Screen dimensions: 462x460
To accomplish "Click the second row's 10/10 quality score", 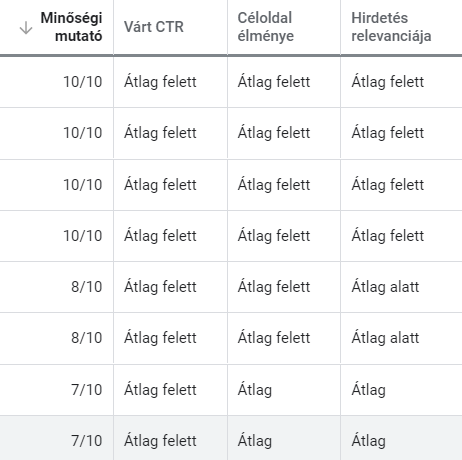I will [x=83, y=133].
